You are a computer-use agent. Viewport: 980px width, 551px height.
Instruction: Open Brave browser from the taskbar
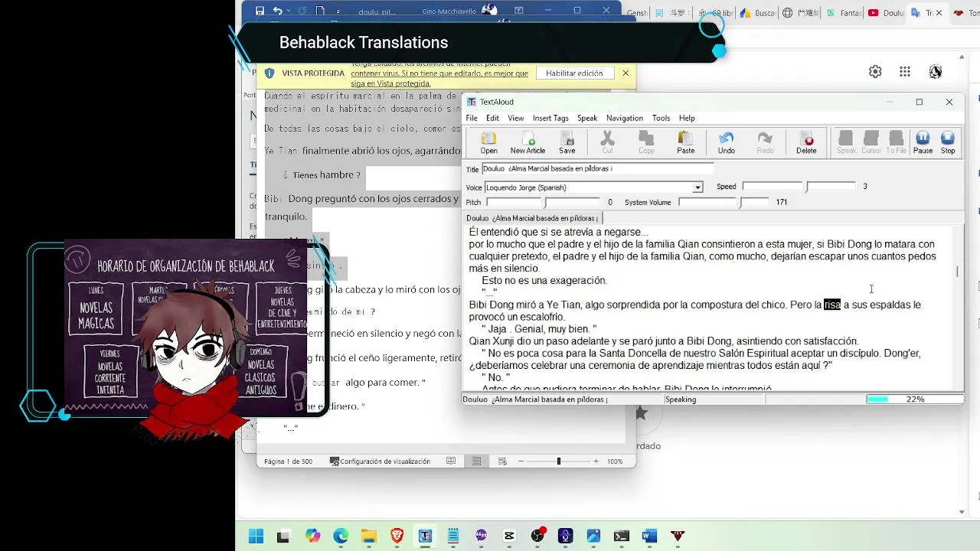pyautogui.click(x=397, y=536)
